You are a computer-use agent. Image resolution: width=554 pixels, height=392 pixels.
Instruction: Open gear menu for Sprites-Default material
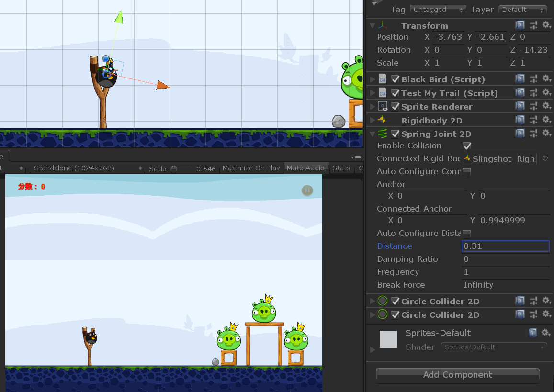pos(546,332)
